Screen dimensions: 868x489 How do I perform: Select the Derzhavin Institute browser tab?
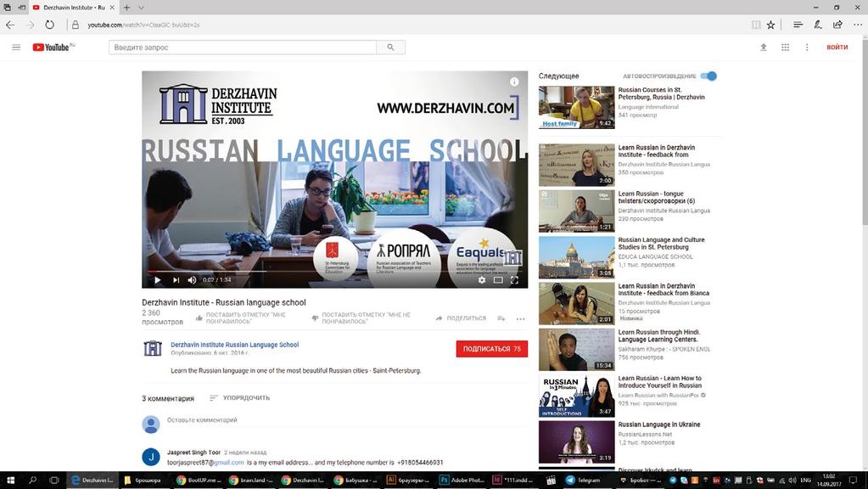click(x=73, y=8)
